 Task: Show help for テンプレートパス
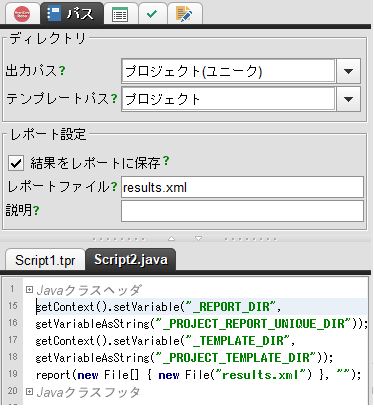pos(114,98)
